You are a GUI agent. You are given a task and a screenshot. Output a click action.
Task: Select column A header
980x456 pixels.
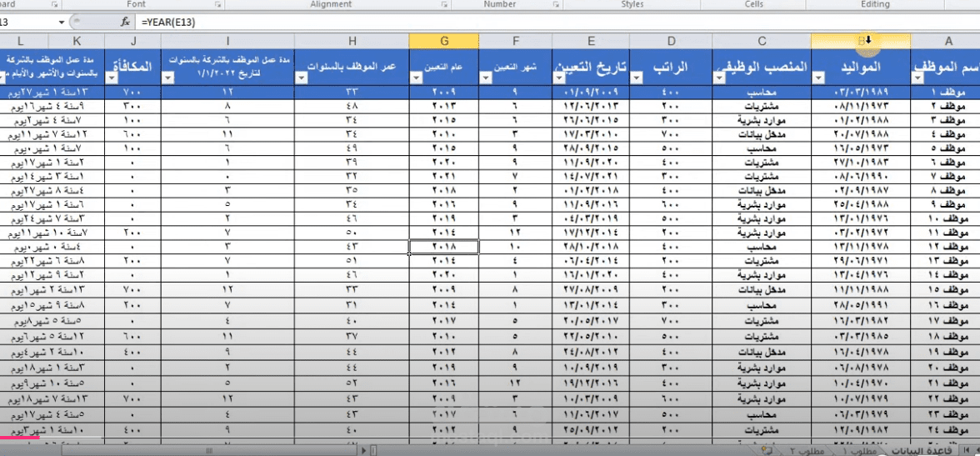click(947, 42)
